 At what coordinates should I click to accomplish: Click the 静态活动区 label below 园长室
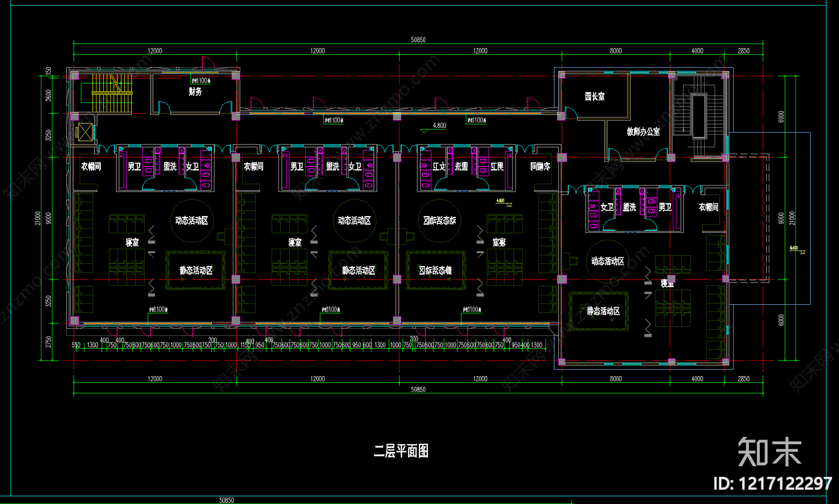click(603, 312)
